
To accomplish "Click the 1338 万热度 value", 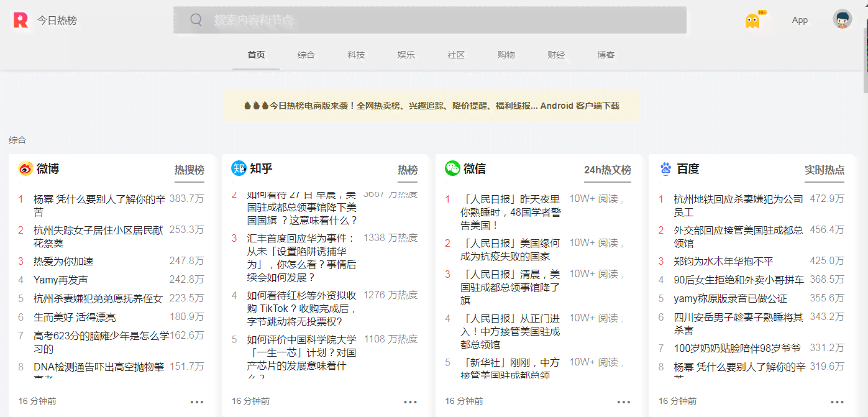I will [390, 237].
